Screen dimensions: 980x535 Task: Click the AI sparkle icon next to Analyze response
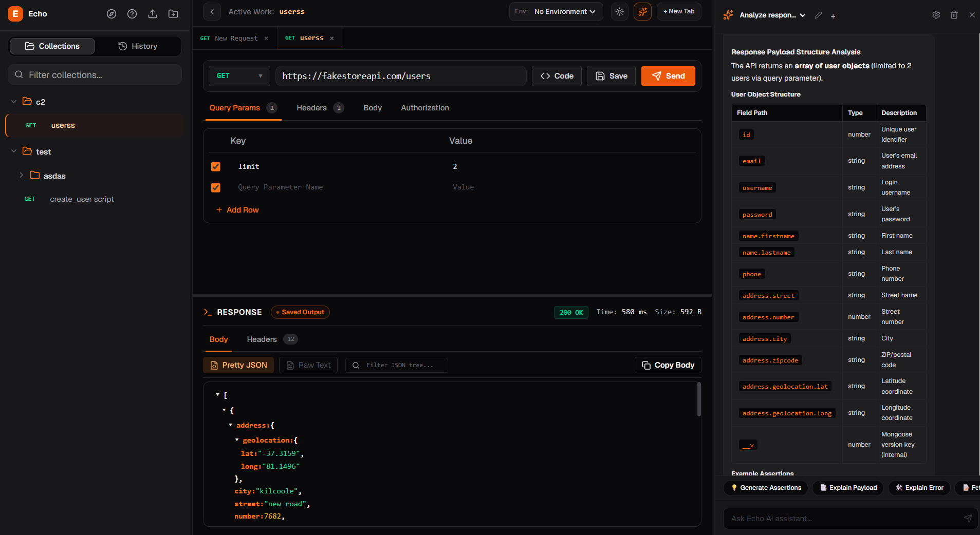(x=728, y=15)
